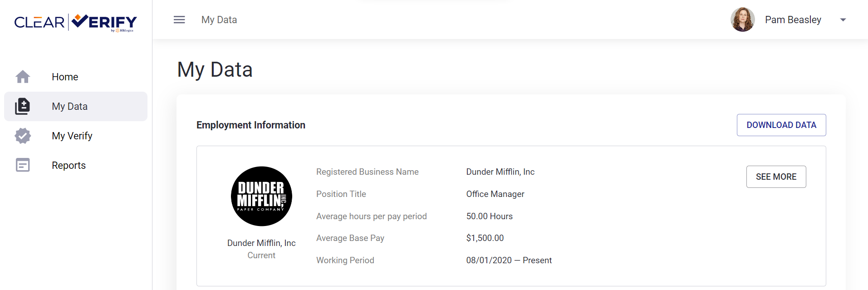Expand the user account dropdown arrow
The height and width of the screenshot is (290, 868).
(x=843, y=20)
